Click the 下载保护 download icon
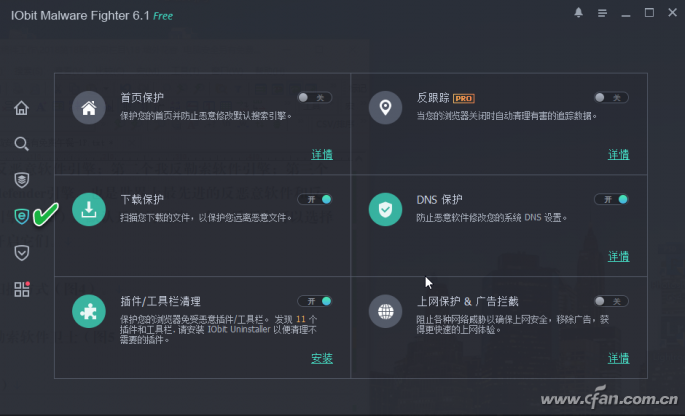 click(x=89, y=209)
